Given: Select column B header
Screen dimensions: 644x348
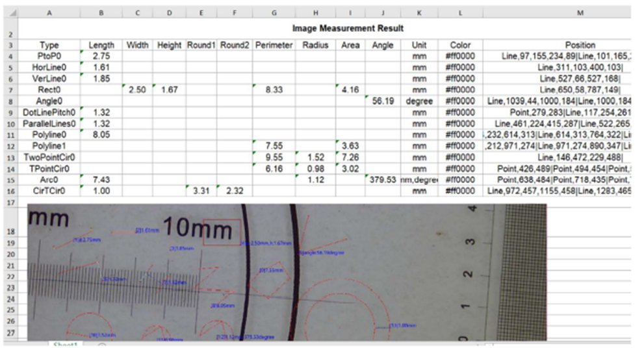Looking at the screenshot, I should pyautogui.click(x=101, y=13).
